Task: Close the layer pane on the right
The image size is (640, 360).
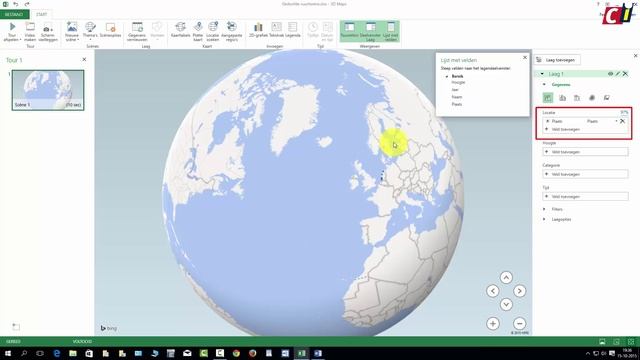Action: [x=636, y=56]
